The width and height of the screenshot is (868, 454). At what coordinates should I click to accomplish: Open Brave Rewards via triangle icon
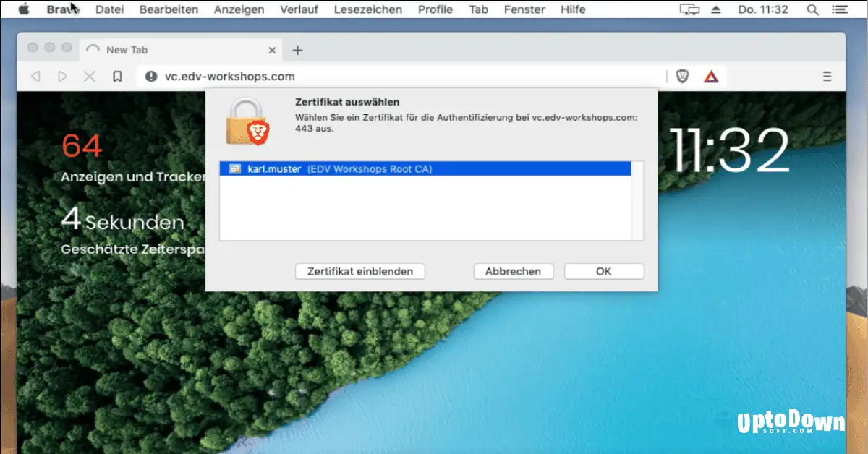[x=711, y=76]
